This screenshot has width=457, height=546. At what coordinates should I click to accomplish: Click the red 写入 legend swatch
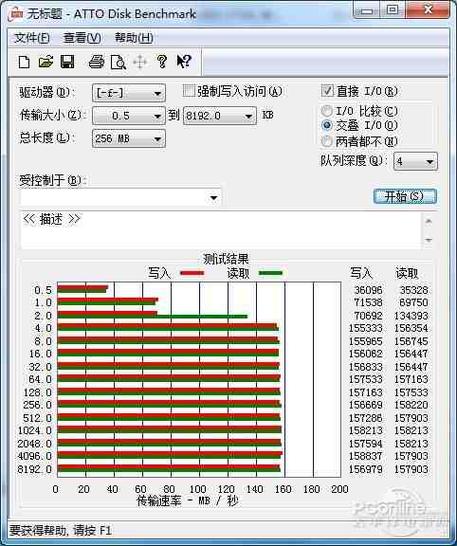pyautogui.click(x=192, y=273)
